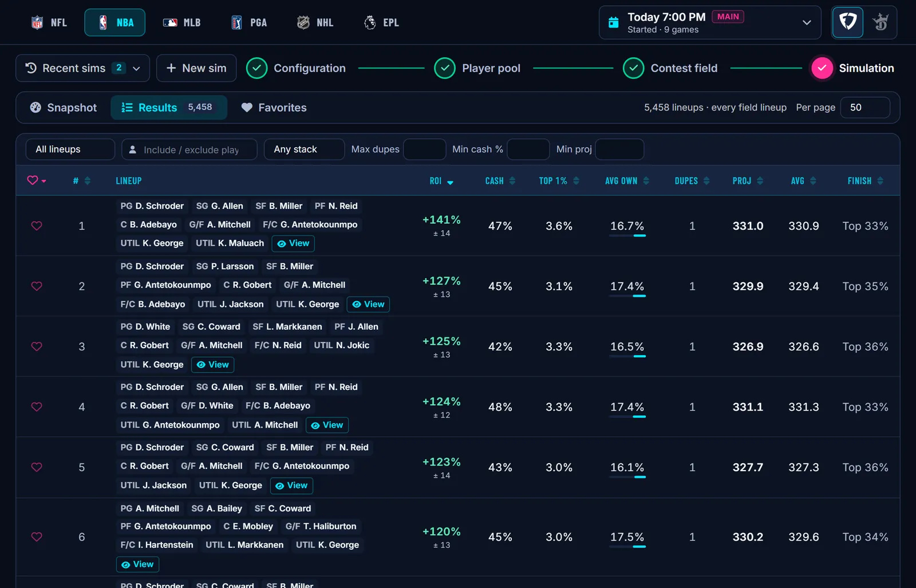Favorite lineup number 1
Image resolution: width=916 pixels, height=588 pixels.
(x=37, y=226)
